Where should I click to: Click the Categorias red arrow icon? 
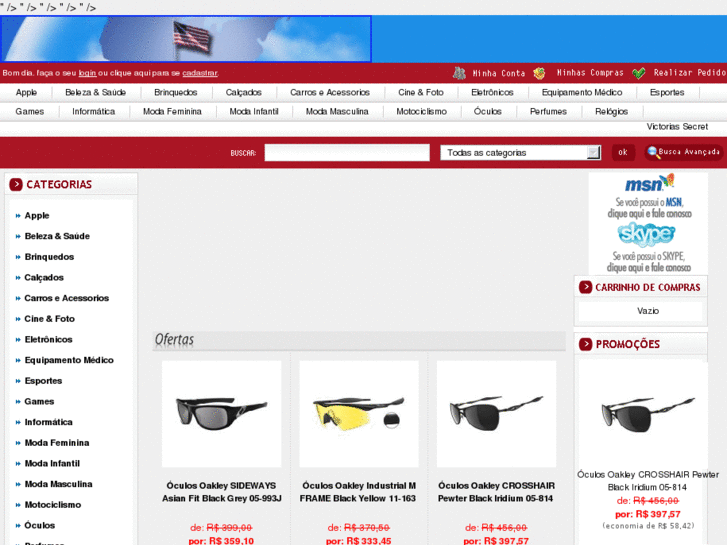16,185
